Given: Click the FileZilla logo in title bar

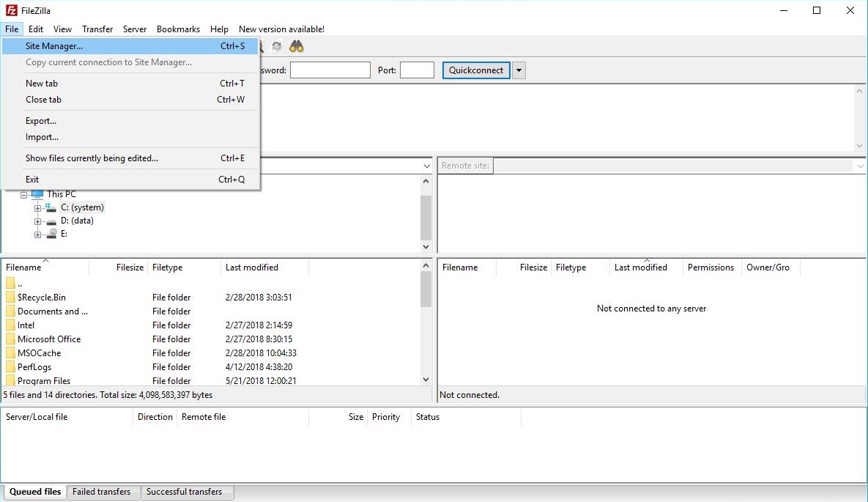Looking at the screenshot, I should 11,10.
